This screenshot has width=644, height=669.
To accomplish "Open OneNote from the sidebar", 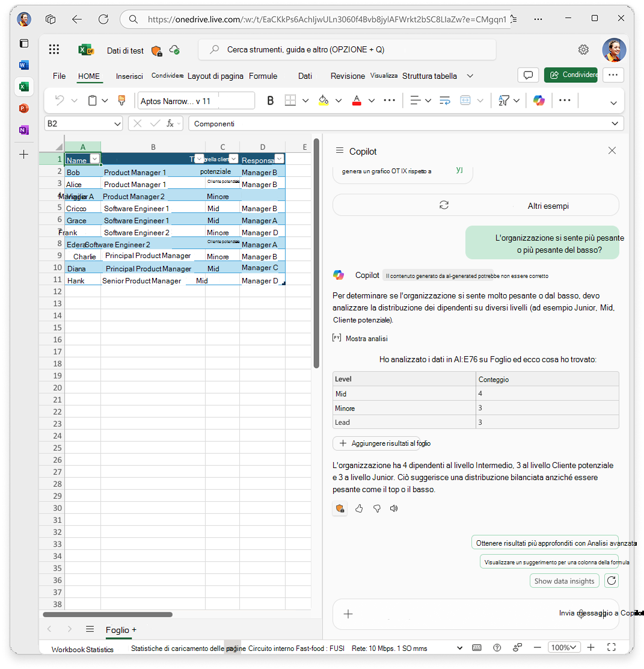I will [x=24, y=130].
